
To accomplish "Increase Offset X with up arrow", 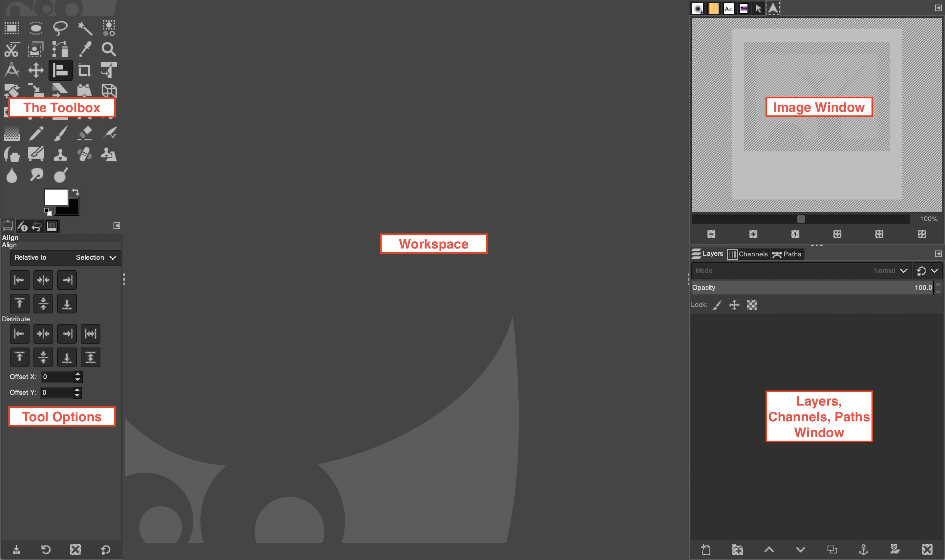I will coord(78,374).
